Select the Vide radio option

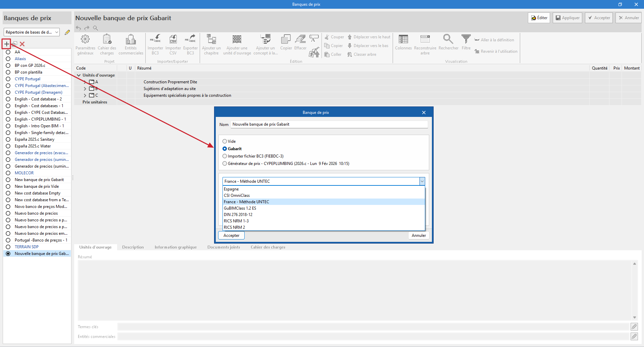click(x=225, y=141)
